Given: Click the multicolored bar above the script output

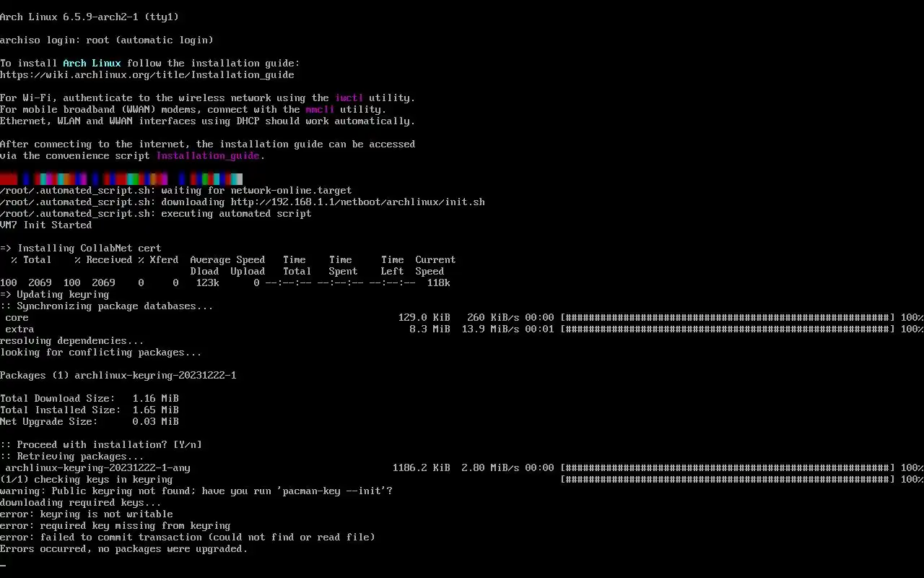Looking at the screenshot, I should [x=121, y=178].
